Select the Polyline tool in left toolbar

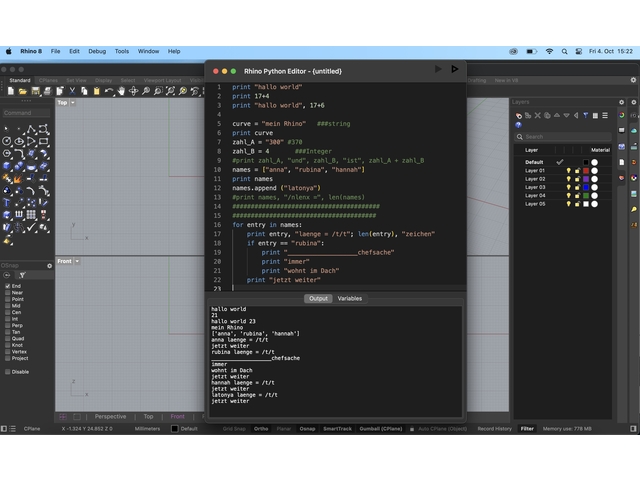pyautogui.click(x=31, y=130)
